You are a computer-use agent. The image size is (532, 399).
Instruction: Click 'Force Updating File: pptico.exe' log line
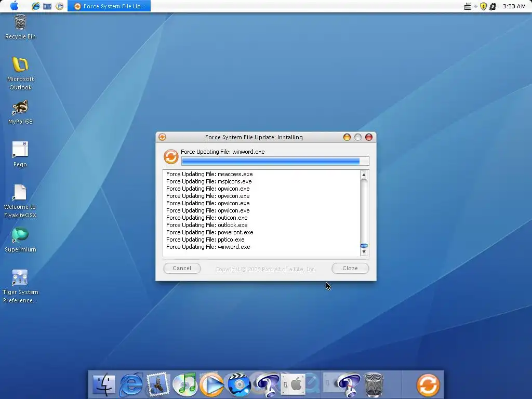205,240
